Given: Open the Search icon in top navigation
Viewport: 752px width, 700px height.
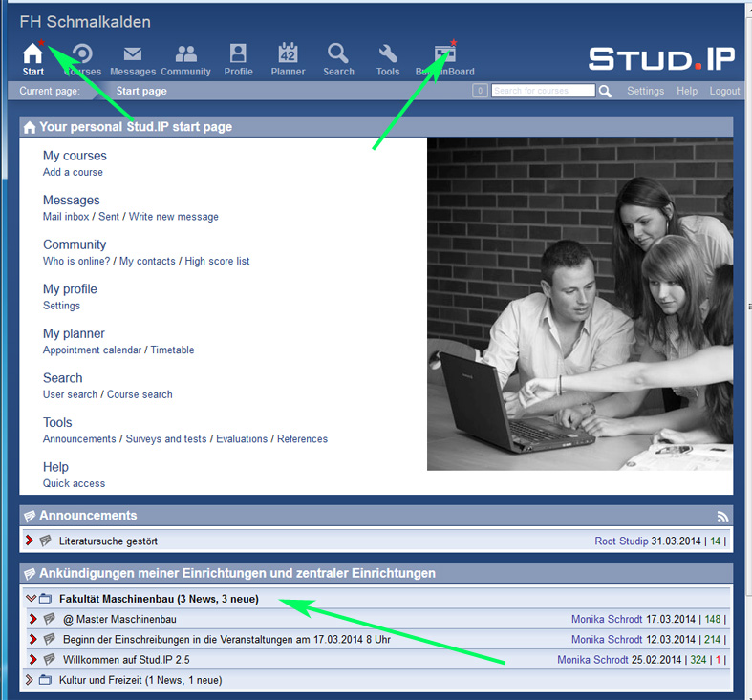Looking at the screenshot, I should tap(338, 54).
